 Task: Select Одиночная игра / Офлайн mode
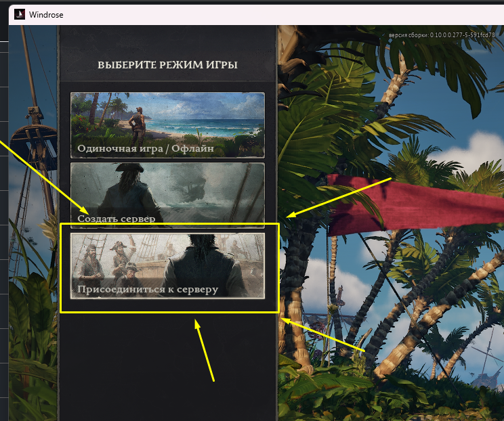(146, 148)
